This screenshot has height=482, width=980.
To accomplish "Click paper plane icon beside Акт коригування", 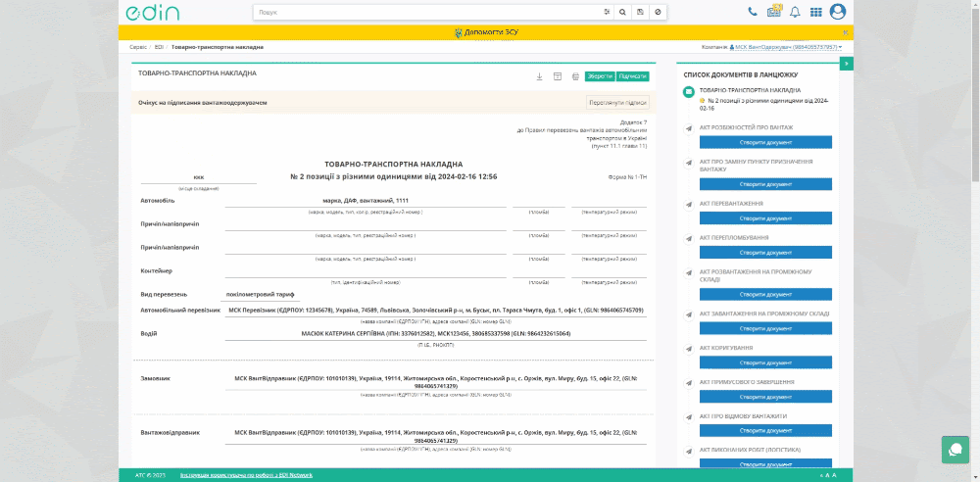I will (x=689, y=349).
